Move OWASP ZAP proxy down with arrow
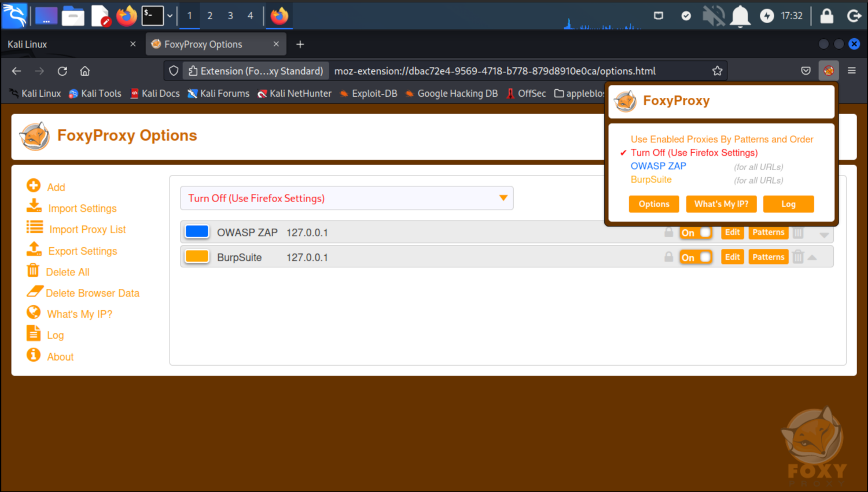This screenshot has width=868, height=492. coord(825,234)
